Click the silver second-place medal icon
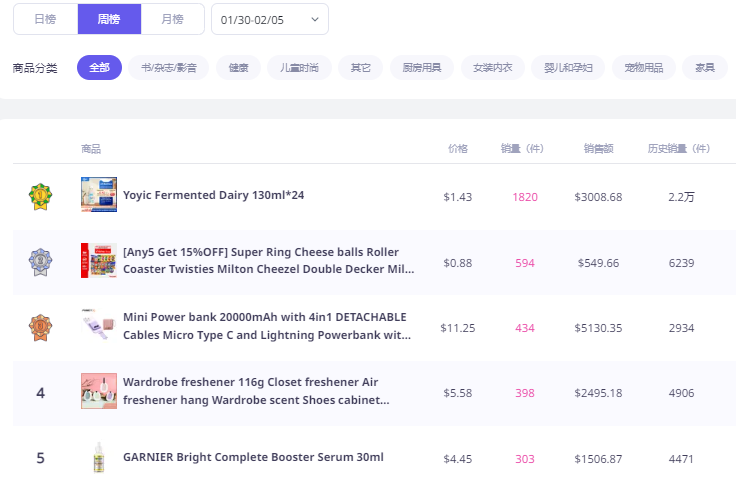Viewport: 736px width, 487px height. (x=40, y=262)
